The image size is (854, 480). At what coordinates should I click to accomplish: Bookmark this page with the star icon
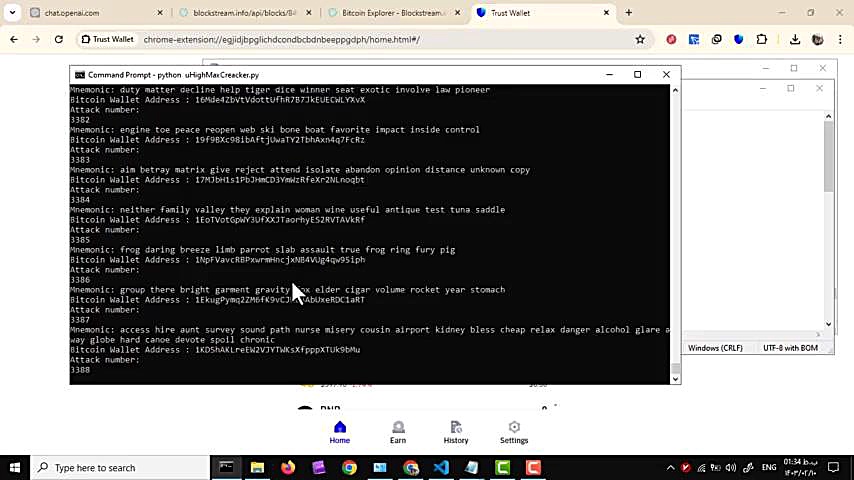pyautogui.click(x=640, y=39)
